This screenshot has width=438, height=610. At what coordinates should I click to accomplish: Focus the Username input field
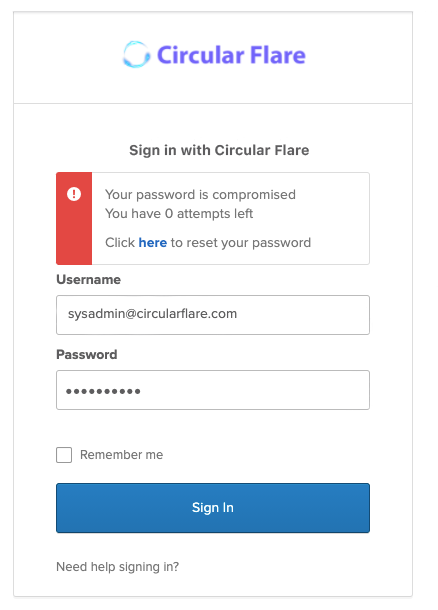[213, 315]
